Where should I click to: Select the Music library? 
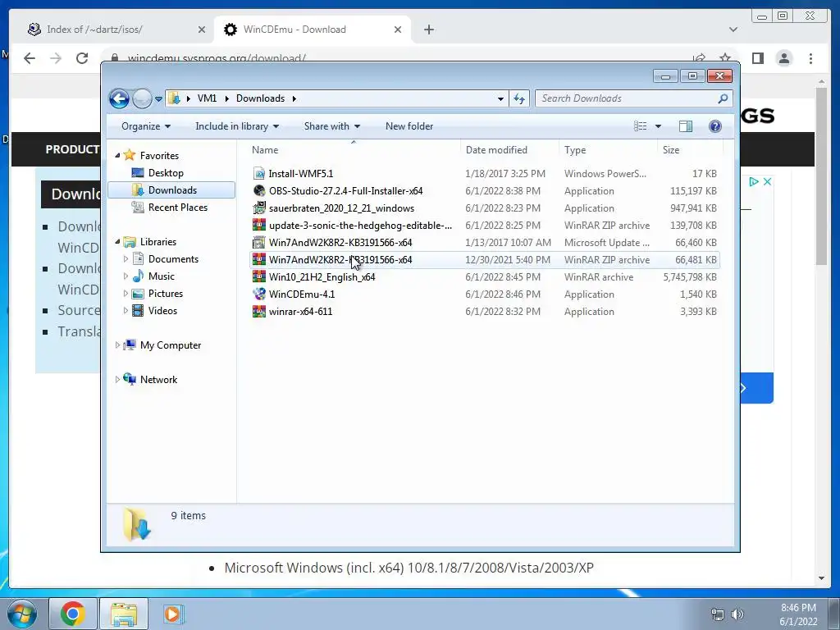[162, 276]
